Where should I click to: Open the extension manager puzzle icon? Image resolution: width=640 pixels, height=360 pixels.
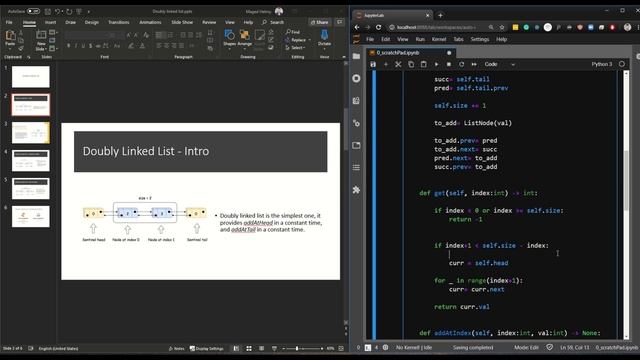click(x=356, y=190)
